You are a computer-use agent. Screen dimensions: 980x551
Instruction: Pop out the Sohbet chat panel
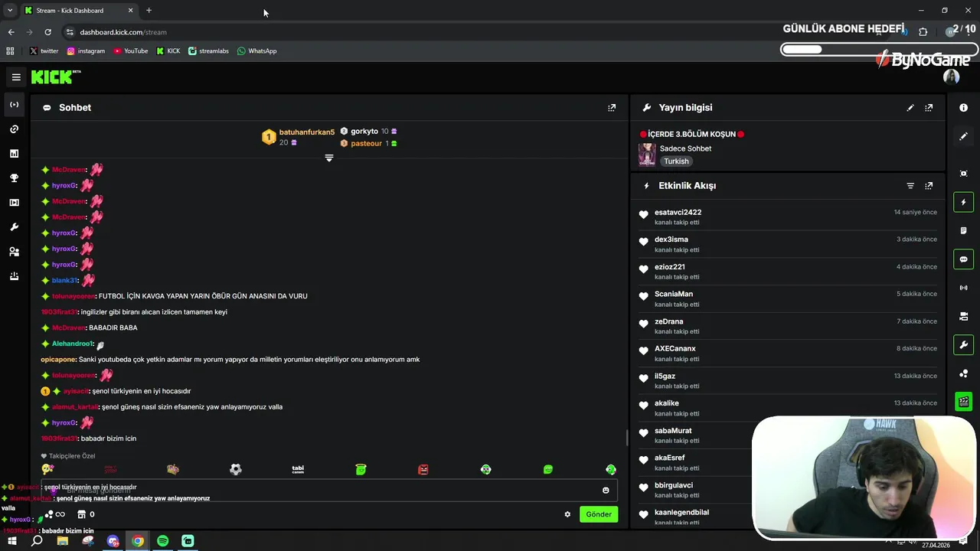[612, 108]
